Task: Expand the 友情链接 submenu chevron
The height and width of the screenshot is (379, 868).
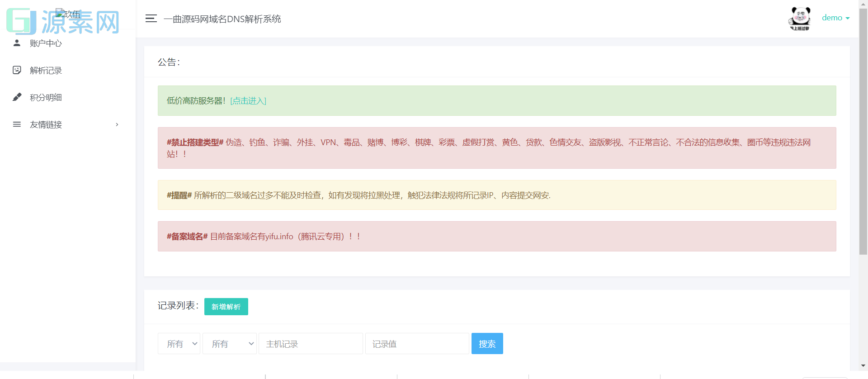Action: 117,124
